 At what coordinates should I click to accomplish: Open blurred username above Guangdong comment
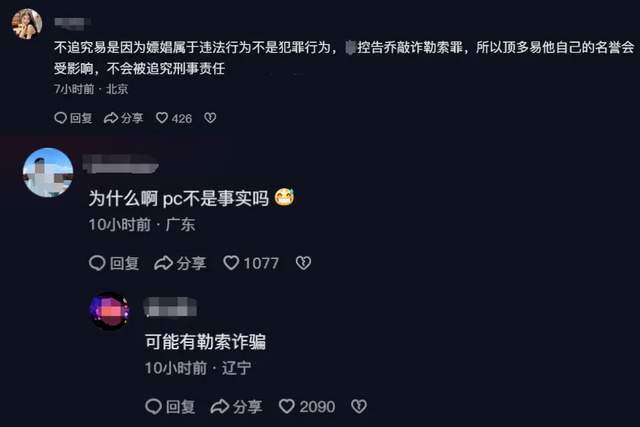tap(121, 164)
